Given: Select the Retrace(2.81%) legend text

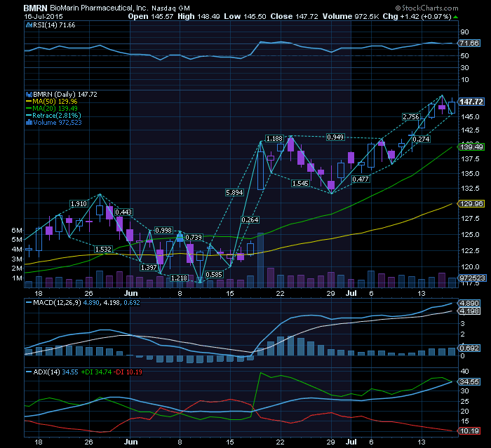Looking at the screenshot, I should (x=57, y=116).
